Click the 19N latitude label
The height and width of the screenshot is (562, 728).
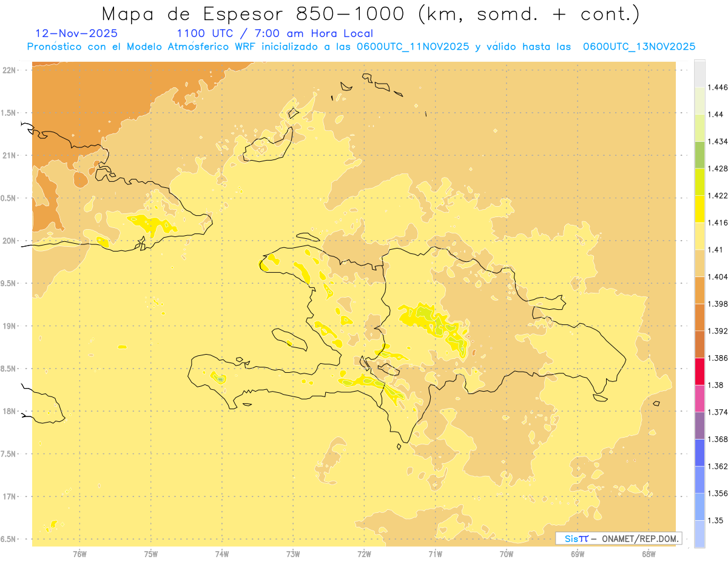pyautogui.click(x=10, y=326)
